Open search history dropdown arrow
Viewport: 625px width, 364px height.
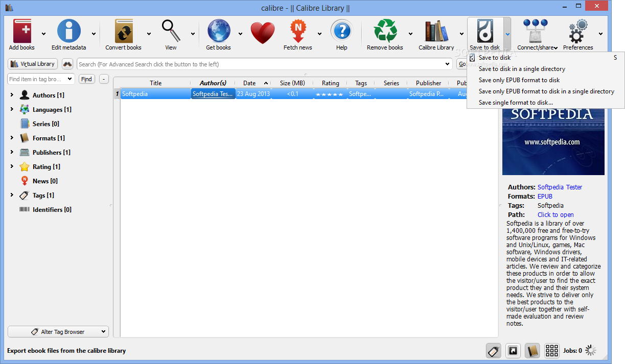coord(447,64)
